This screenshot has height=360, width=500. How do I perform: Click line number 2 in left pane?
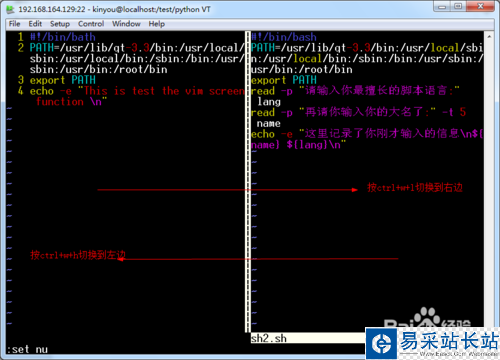(21, 48)
